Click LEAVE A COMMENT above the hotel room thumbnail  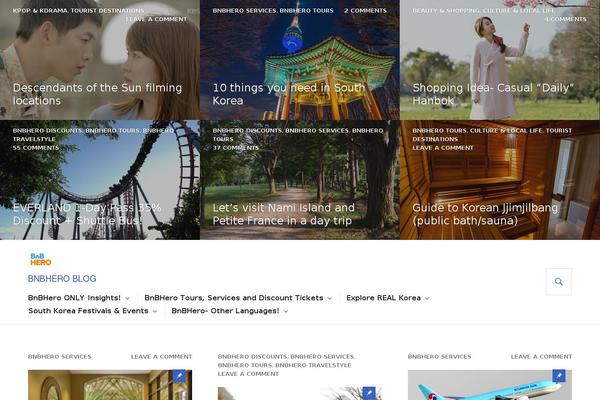[161, 357]
